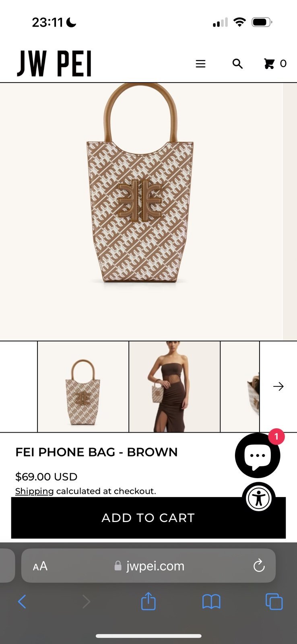Viewport: 297px width, 644px height.
Task: Tap the JW PEI logo
Action: coord(54,64)
